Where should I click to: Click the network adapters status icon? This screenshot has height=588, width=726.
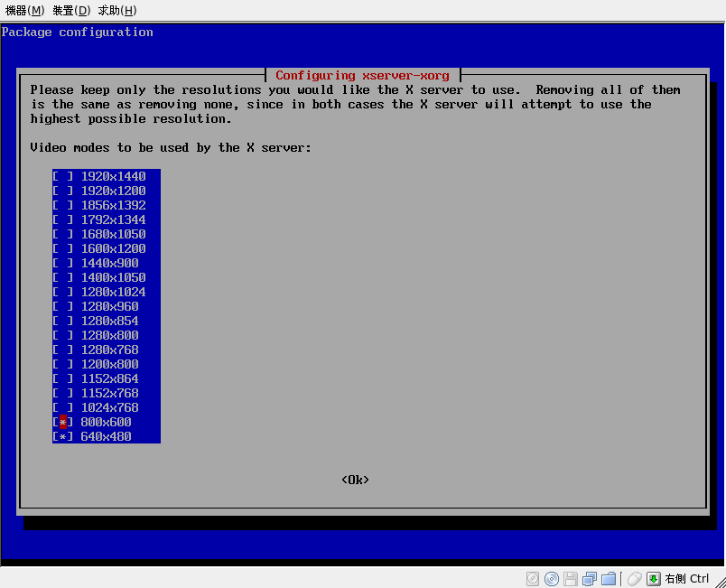pos(590,579)
